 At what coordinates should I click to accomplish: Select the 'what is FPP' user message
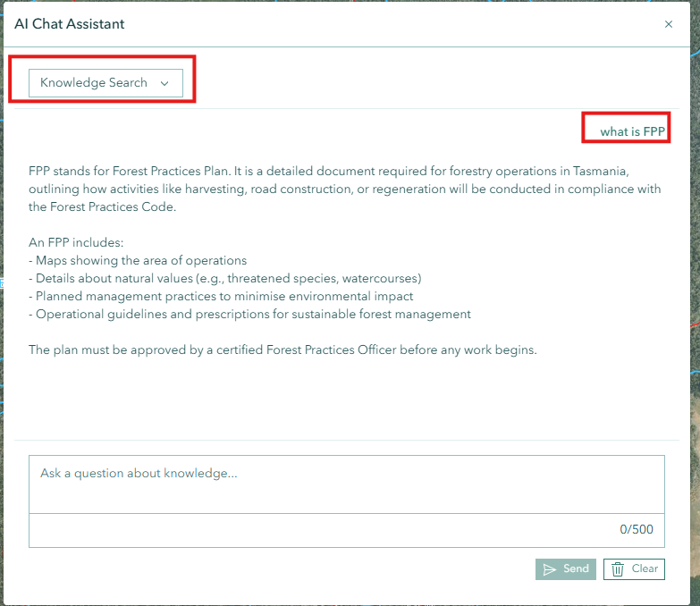632,131
